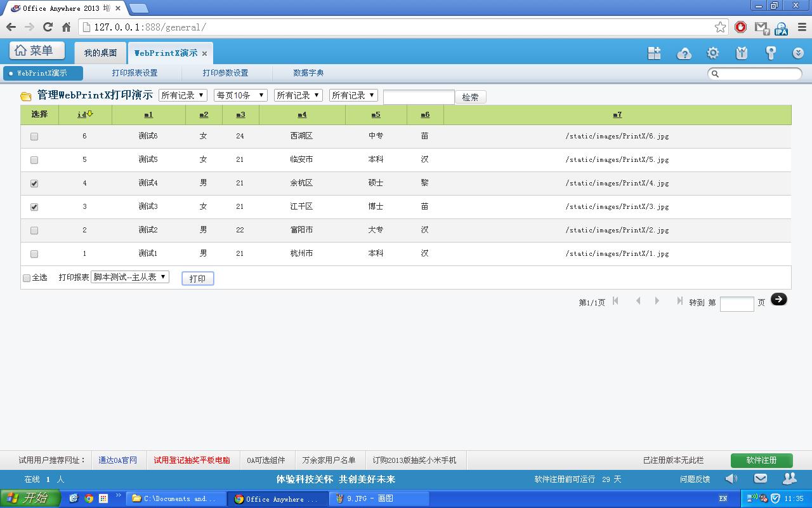Go to last page arrow
Image resolution: width=812 pixels, height=508 pixels.
click(x=679, y=301)
